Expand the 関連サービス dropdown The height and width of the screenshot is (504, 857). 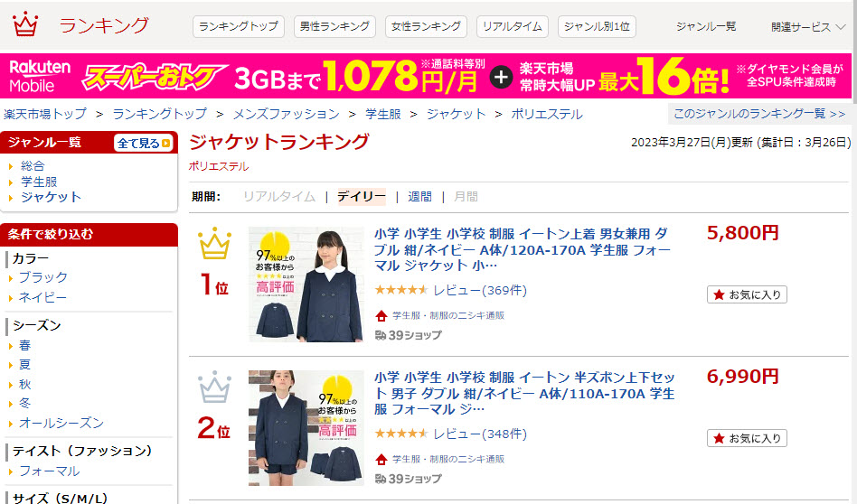pyautogui.click(x=808, y=27)
